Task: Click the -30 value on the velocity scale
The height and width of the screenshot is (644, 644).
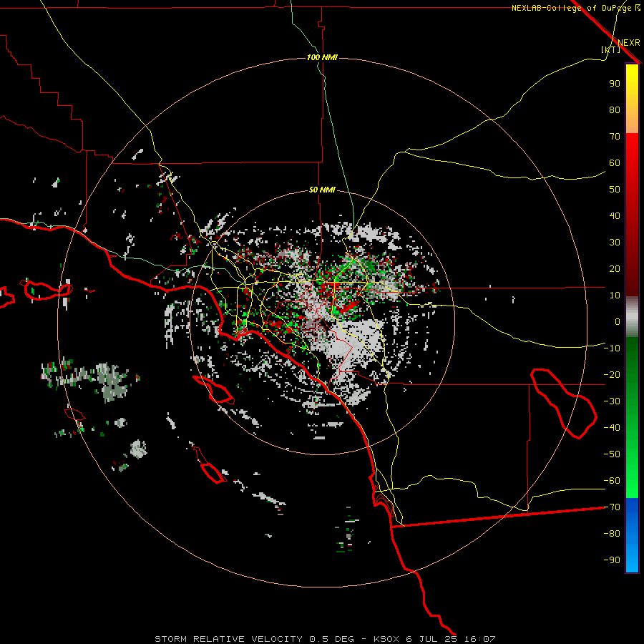Action: 612,401
